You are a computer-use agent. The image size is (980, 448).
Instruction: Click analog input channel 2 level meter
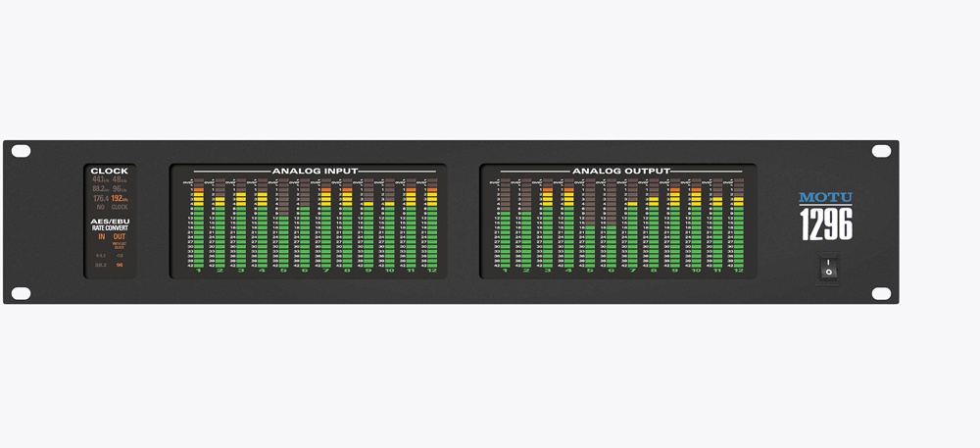tap(220, 224)
